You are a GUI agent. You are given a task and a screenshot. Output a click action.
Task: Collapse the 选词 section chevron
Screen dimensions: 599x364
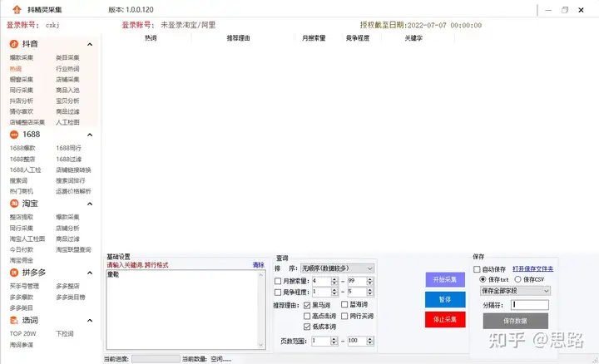pos(90,321)
